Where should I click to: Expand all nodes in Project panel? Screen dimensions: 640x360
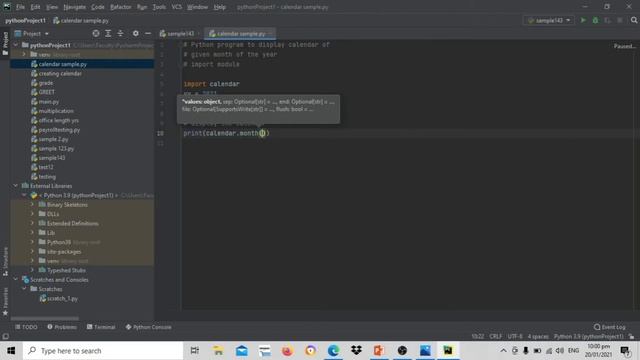108,33
